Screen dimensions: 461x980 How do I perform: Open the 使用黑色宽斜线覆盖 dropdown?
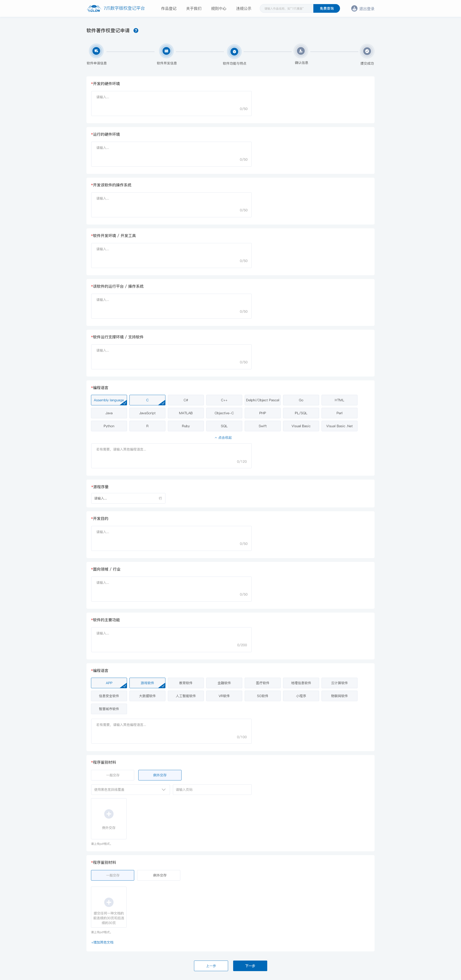point(130,789)
